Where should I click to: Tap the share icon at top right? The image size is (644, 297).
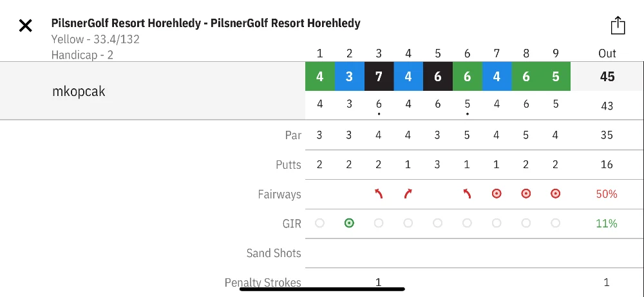coord(618,26)
